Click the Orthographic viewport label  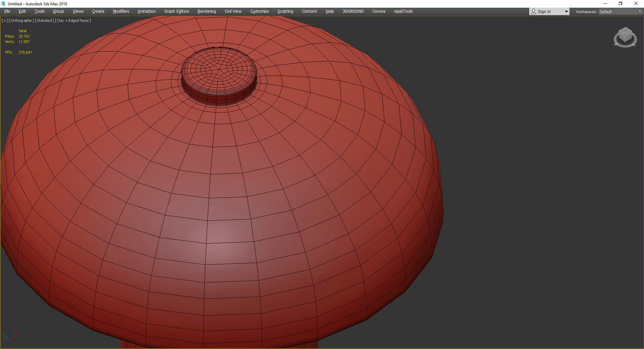(21, 20)
